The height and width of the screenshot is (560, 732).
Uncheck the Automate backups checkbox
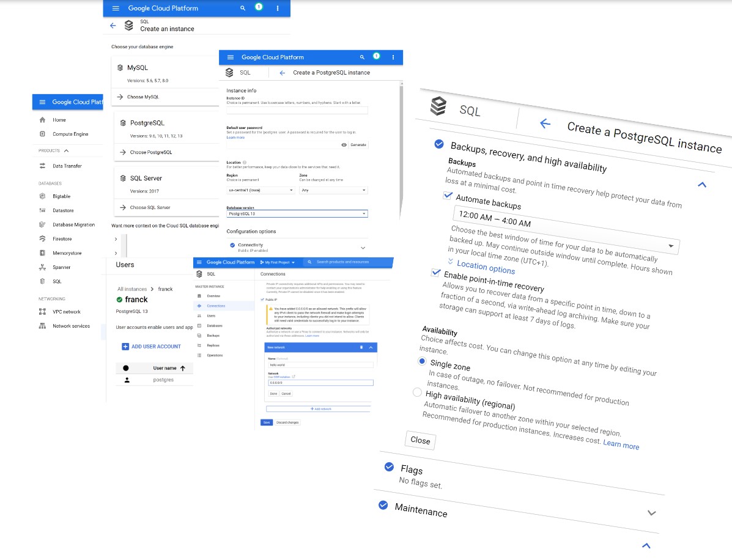point(448,195)
